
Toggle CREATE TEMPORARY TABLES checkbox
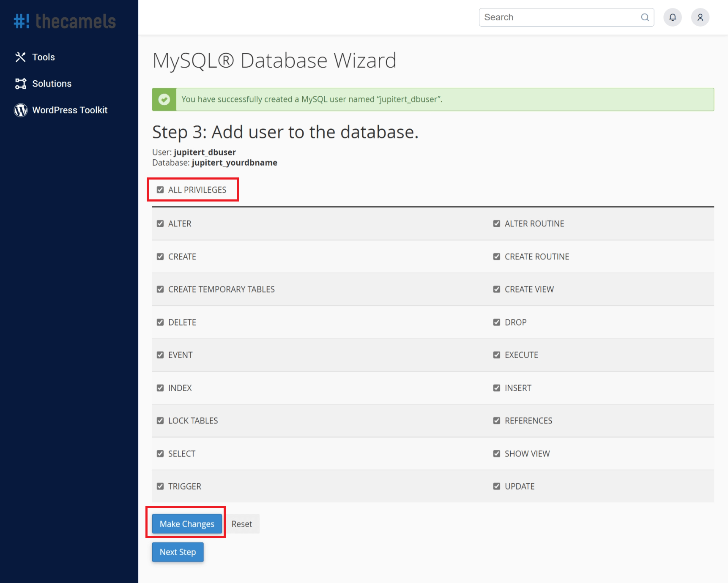pos(160,289)
